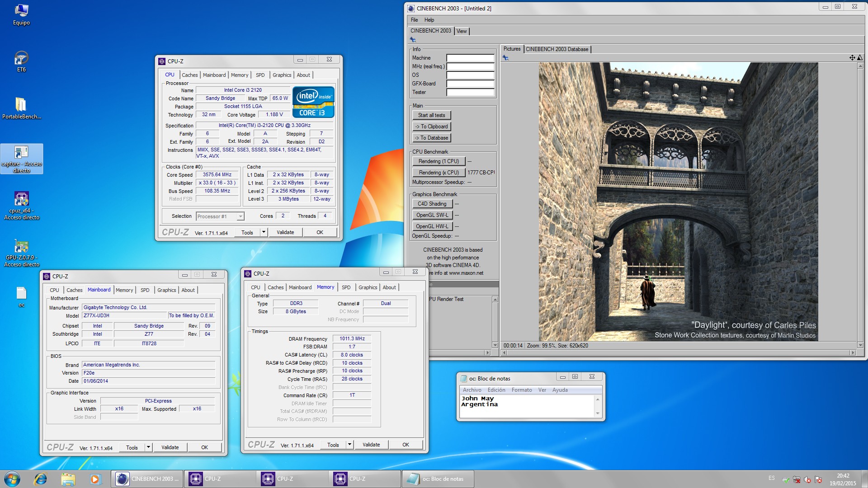The image size is (868, 488).
Task: Click OK in CPU-Z Memory window
Action: (x=406, y=445)
